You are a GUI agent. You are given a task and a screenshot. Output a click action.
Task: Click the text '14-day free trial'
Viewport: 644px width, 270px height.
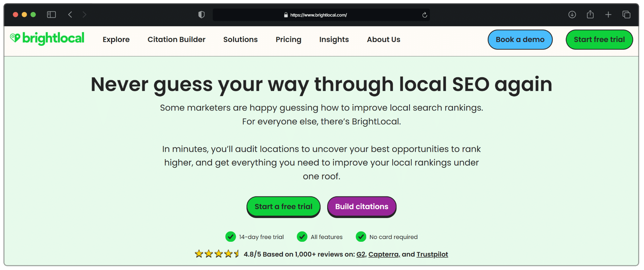tap(261, 237)
